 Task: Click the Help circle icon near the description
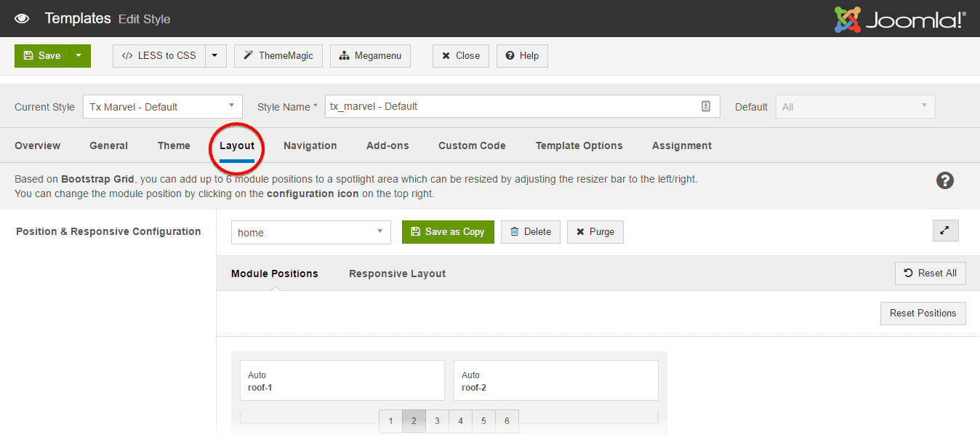point(944,180)
